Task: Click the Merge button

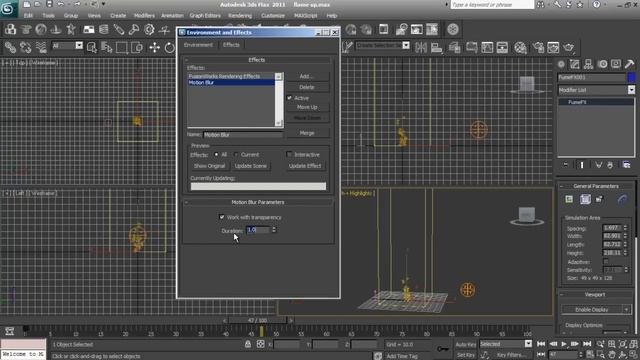Action: pos(307,133)
